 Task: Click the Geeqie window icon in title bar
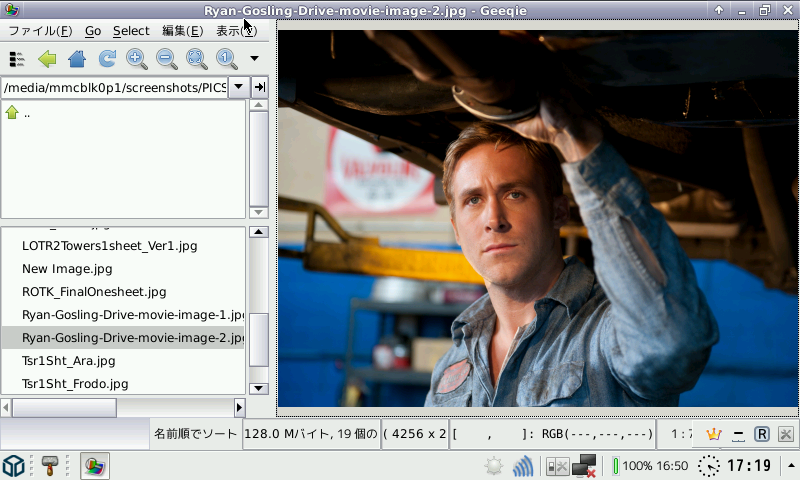(x=12, y=10)
